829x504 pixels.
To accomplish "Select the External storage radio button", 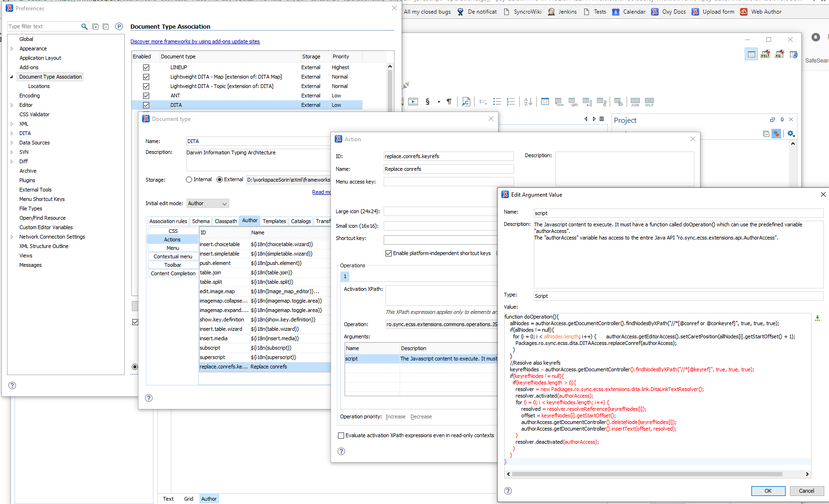I will coord(219,179).
